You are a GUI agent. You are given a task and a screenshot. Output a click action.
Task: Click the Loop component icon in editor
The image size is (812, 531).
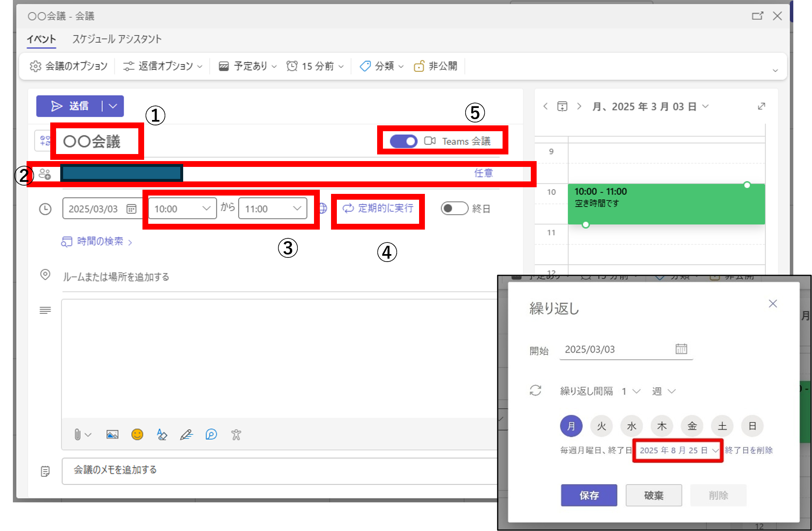pos(211,435)
